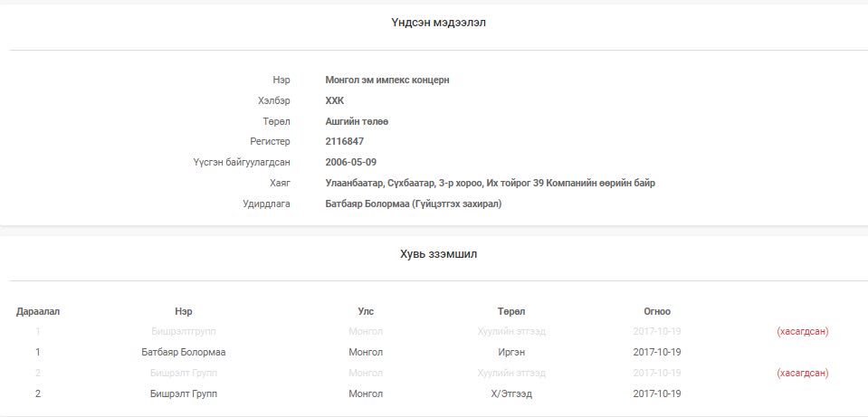Click the Огноо column header

[x=656, y=311]
